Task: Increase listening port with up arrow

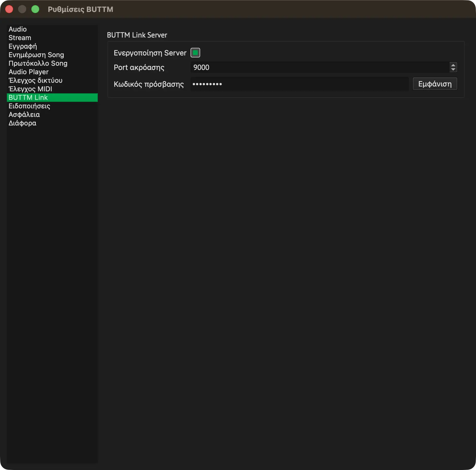Action: click(x=453, y=65)
